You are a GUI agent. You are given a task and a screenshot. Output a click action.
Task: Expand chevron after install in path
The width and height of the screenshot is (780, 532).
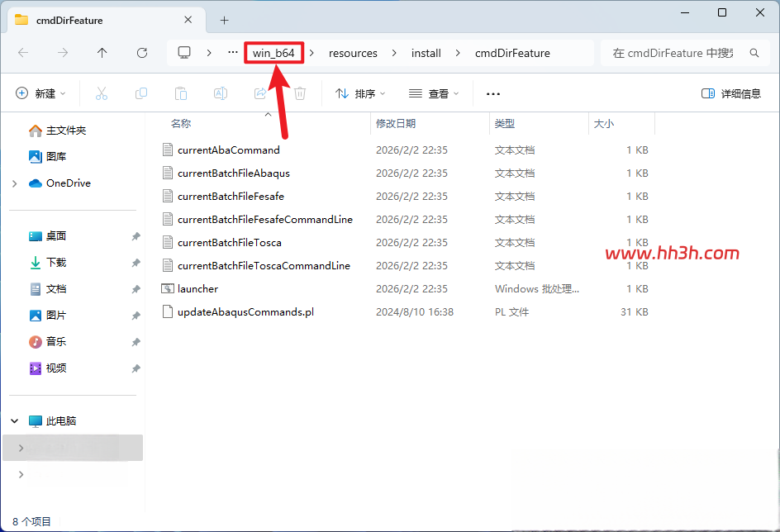coord(458,53)
